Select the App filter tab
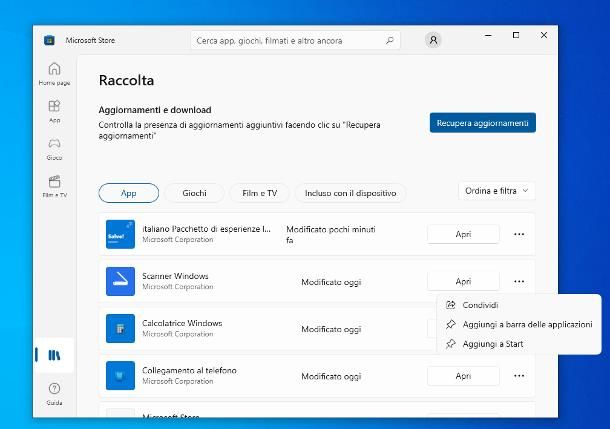The width and height of the screenshot is (610, 429). click(129, 193)
